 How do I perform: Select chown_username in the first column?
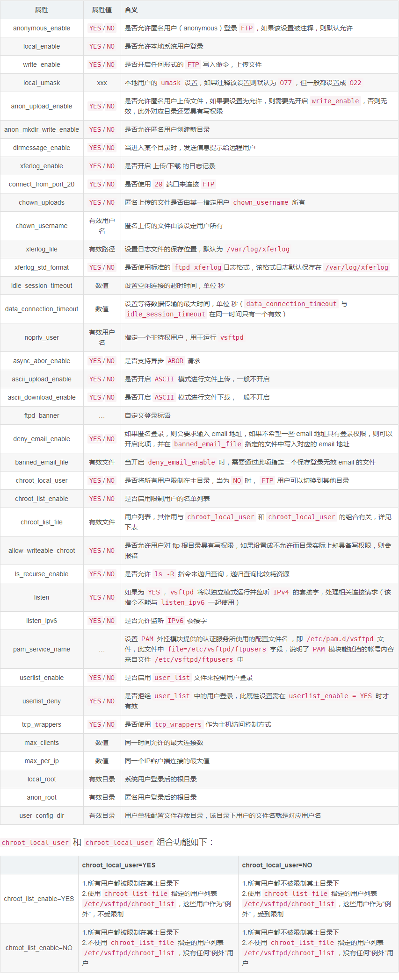coord(42,226)
